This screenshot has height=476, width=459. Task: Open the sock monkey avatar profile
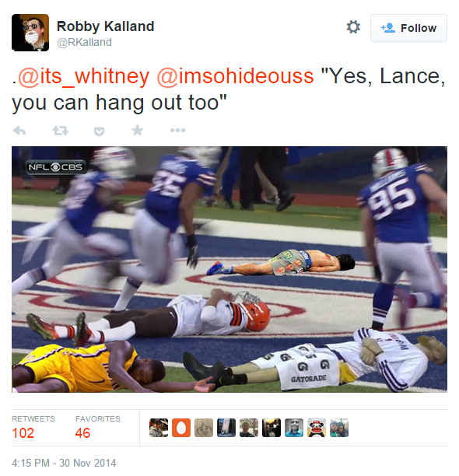click(x=317, y=428)
